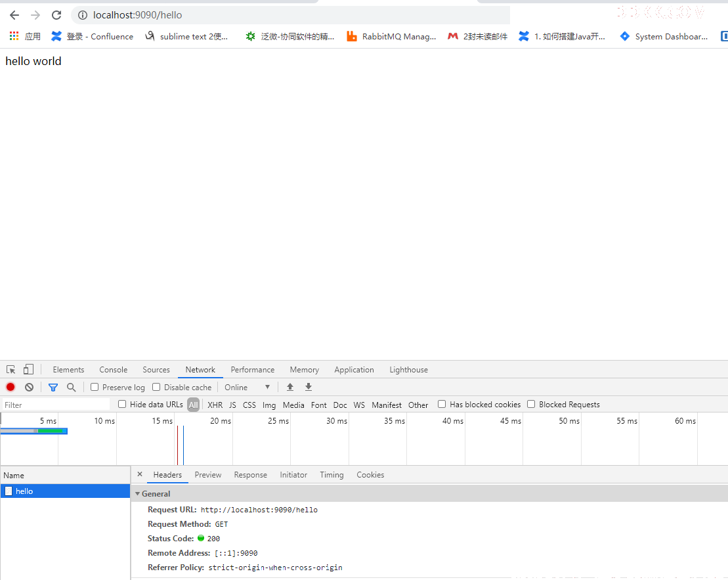Filter requests by WS
728x580 pixels.
point(359,405)
